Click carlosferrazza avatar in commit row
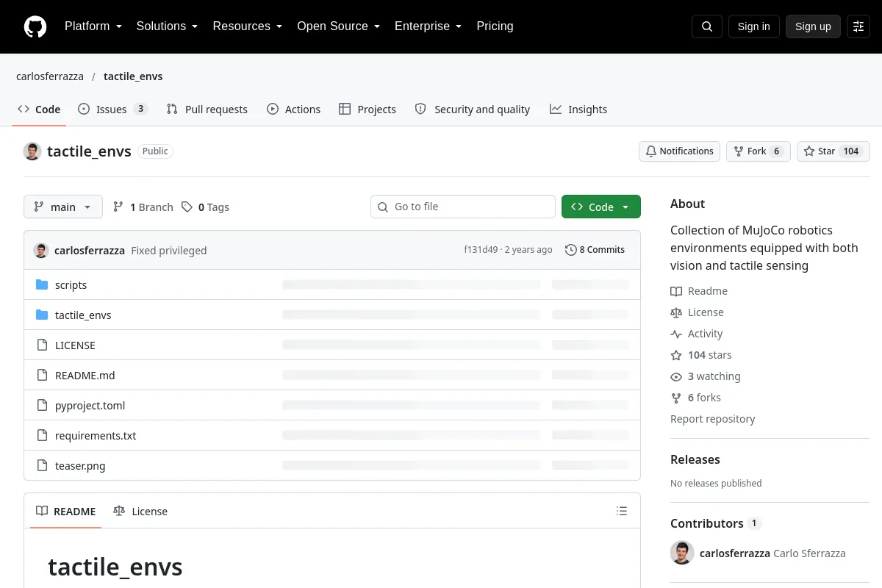This screenshot has height=588, width=882. [x=41, y=250]
